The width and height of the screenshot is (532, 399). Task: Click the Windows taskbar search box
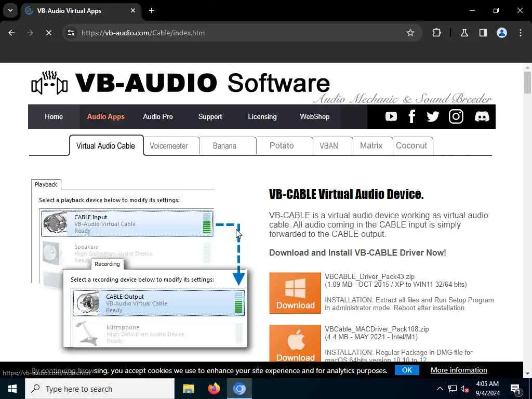tap(100, 389)
